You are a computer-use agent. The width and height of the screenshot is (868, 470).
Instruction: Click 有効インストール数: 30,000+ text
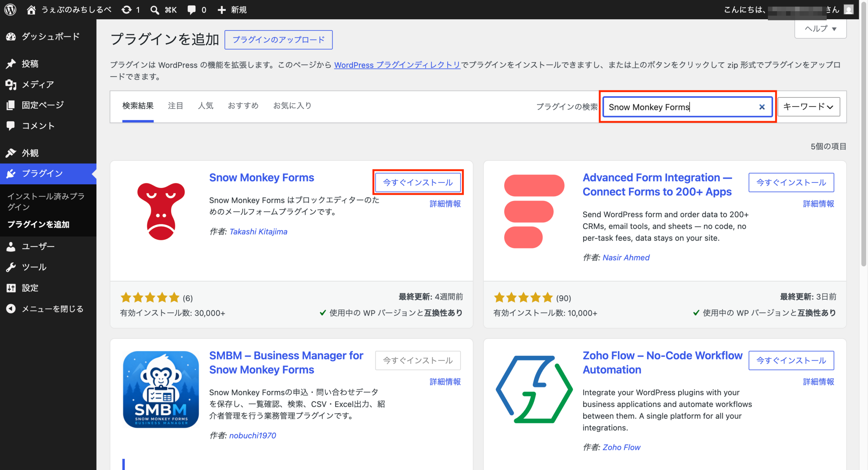tap(172, 313)
